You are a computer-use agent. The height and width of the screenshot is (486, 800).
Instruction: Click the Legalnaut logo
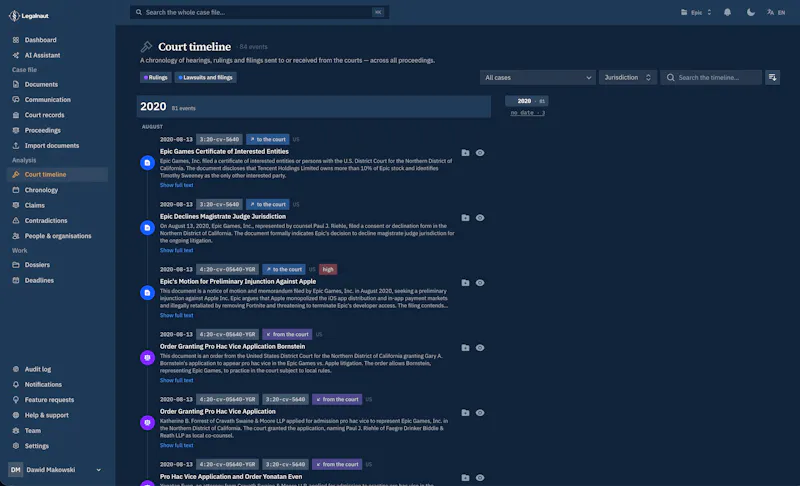click(29, 16)
